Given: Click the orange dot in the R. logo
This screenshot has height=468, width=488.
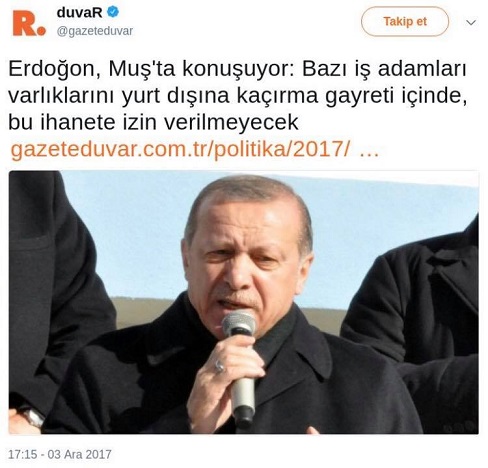Looking at the screenshot, I should tap(41, 31).
